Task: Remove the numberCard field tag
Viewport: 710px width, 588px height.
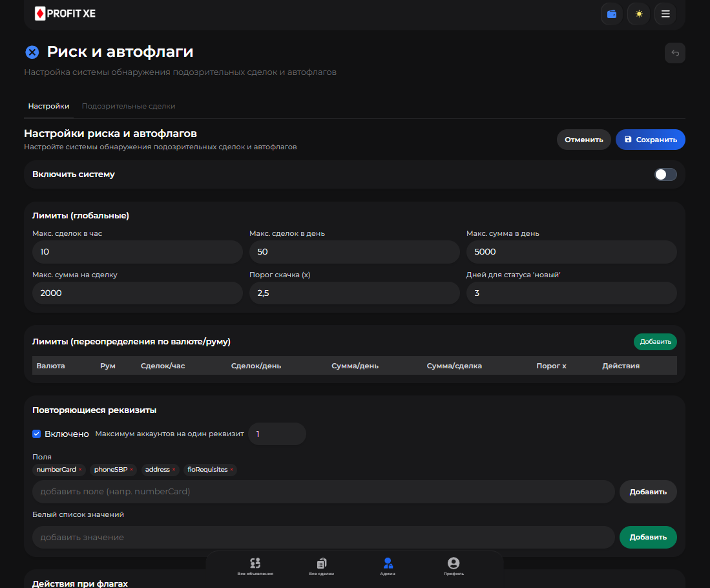Action: click(x=80, y=470)
